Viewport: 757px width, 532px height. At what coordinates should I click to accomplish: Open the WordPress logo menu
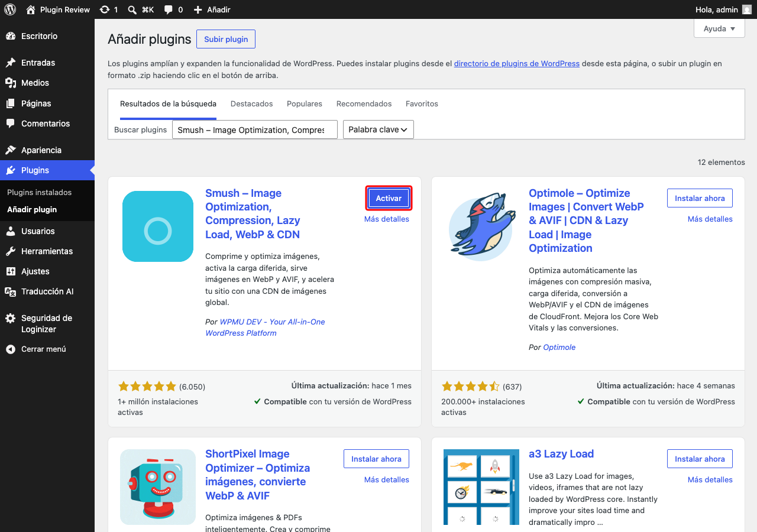[10, 9]
